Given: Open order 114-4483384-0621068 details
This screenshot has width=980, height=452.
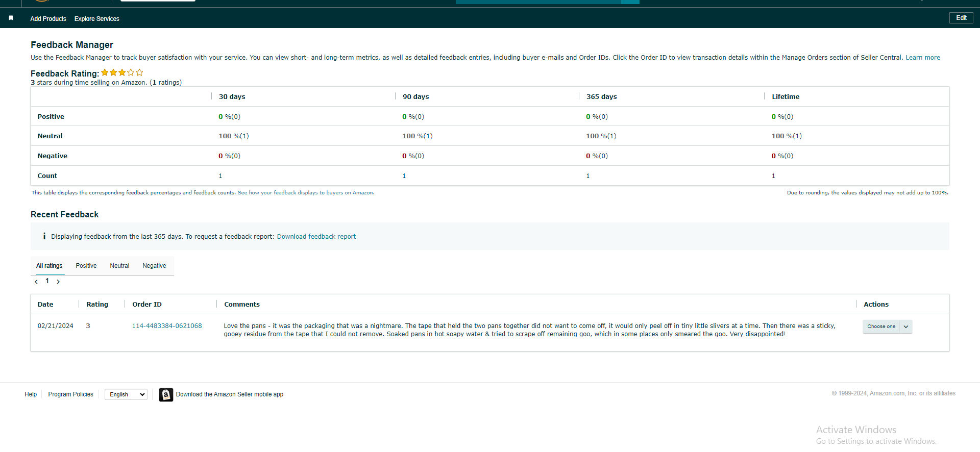Looking at the screenshot, I should pos(167,326).
